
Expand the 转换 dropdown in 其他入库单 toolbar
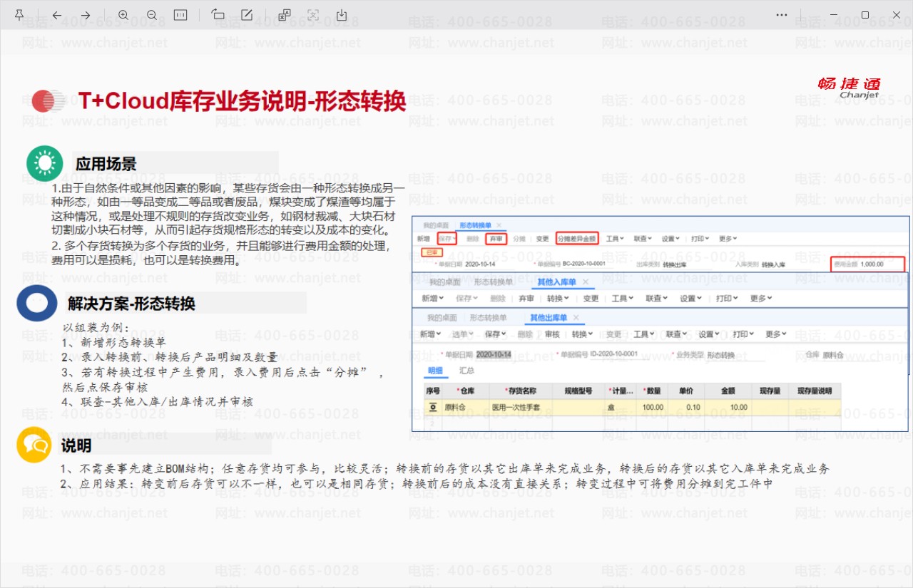tap(559, 299)
